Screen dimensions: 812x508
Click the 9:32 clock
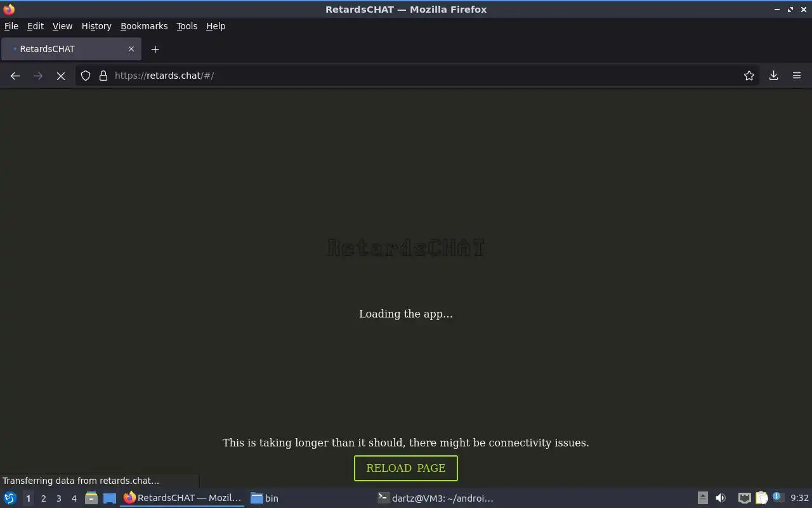coord(799,498)
